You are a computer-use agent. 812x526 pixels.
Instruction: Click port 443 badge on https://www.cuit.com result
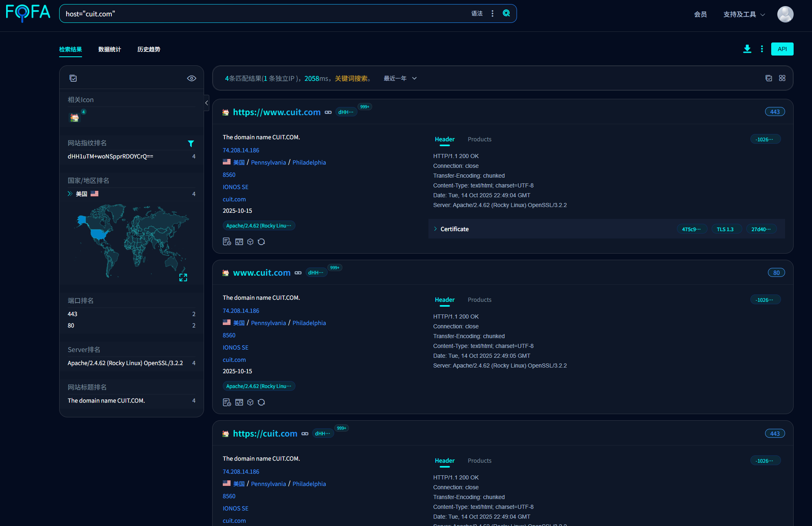click(x=775, y=112)
